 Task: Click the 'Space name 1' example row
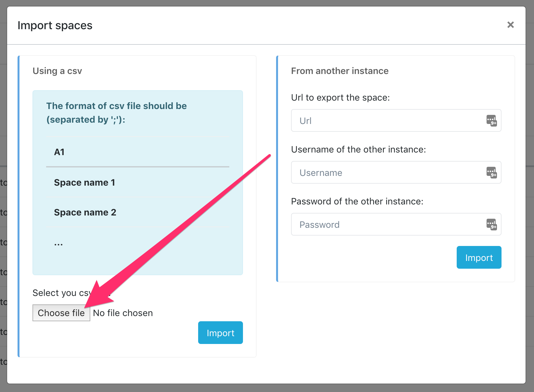(138, 182)
